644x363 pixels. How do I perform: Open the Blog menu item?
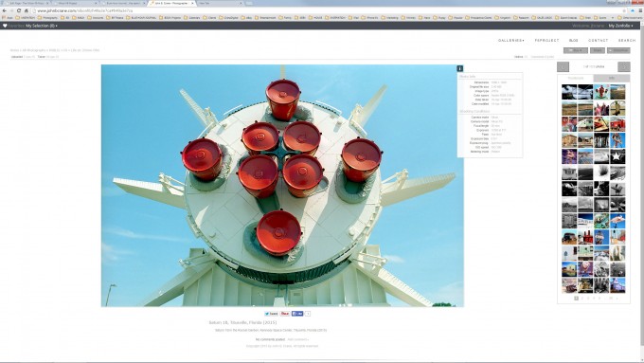573,41
